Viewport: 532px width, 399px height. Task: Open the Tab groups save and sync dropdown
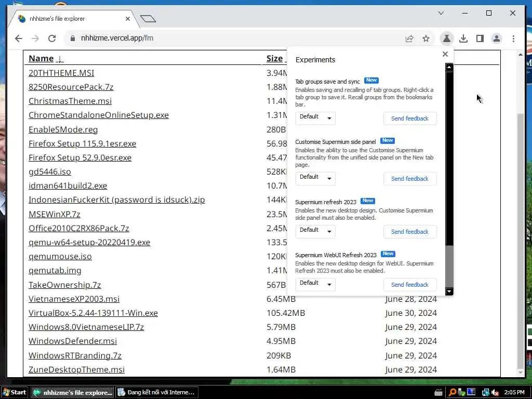click(315, 118)
